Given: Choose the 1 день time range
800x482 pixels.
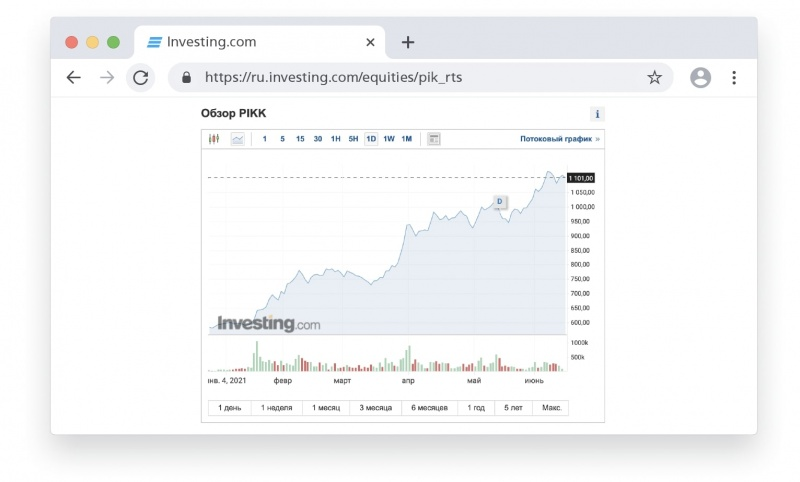Looking at the screenshot, I should [x=230, y=408].
